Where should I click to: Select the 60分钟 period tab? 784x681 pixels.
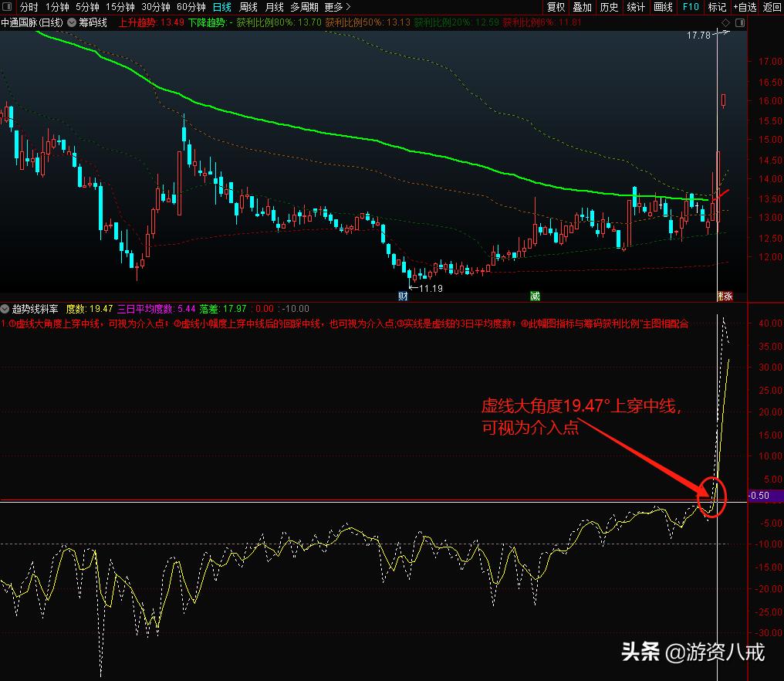click(x=192, y=6)
